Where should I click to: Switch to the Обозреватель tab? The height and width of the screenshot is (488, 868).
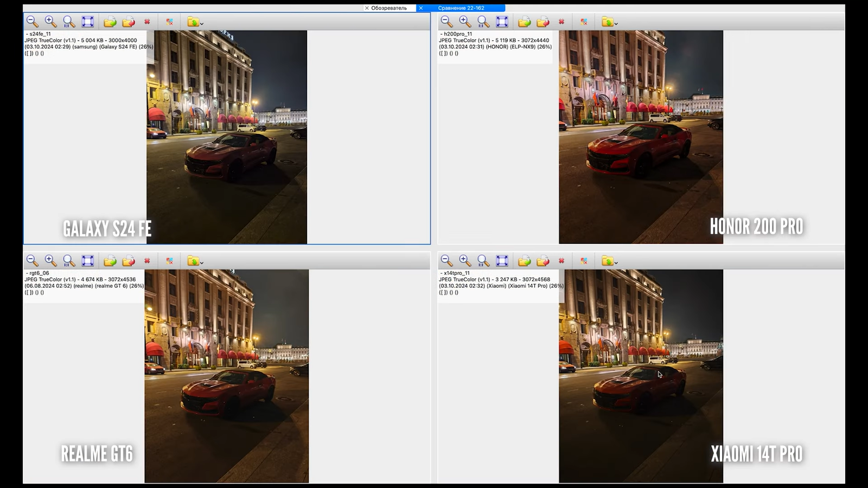[389, 8]
